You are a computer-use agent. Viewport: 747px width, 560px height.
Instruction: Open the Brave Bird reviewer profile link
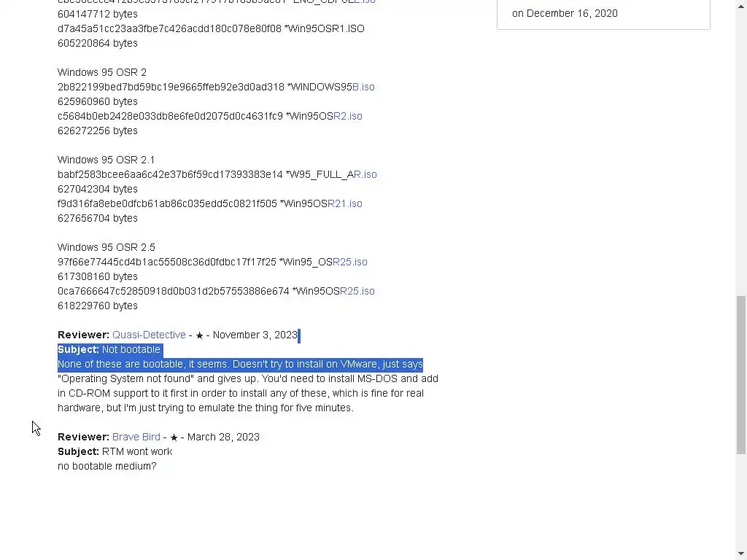pyautogui.click(x=136, y=437)
